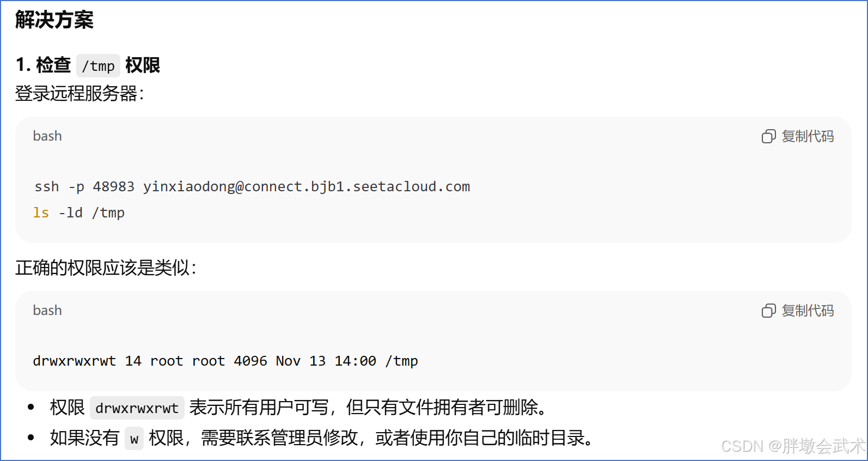868x461 pixels.
Task: Click the 表示所有用户可写 bullet text
Action: point(259,408)
